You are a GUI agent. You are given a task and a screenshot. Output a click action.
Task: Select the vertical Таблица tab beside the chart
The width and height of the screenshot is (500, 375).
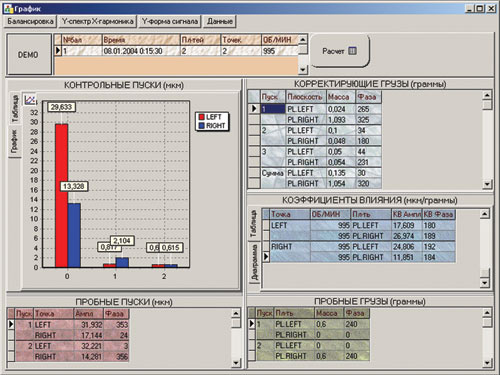(x=15, y=109)
